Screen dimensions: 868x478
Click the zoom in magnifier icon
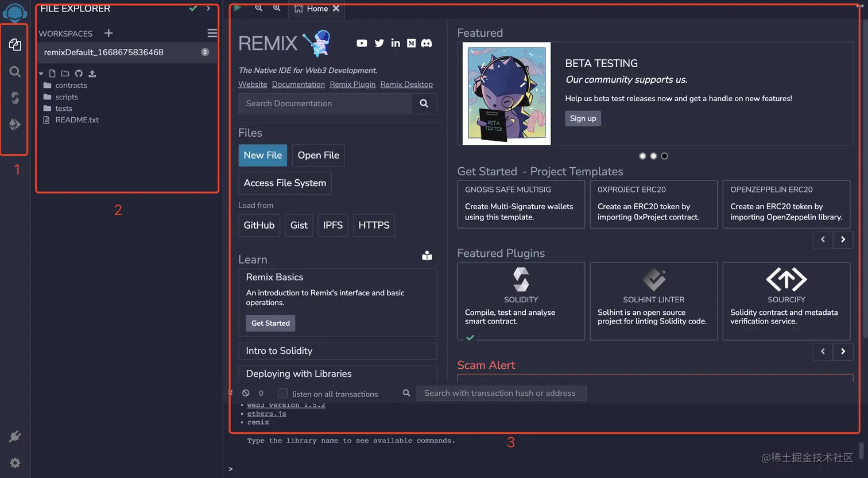(277, 8)
